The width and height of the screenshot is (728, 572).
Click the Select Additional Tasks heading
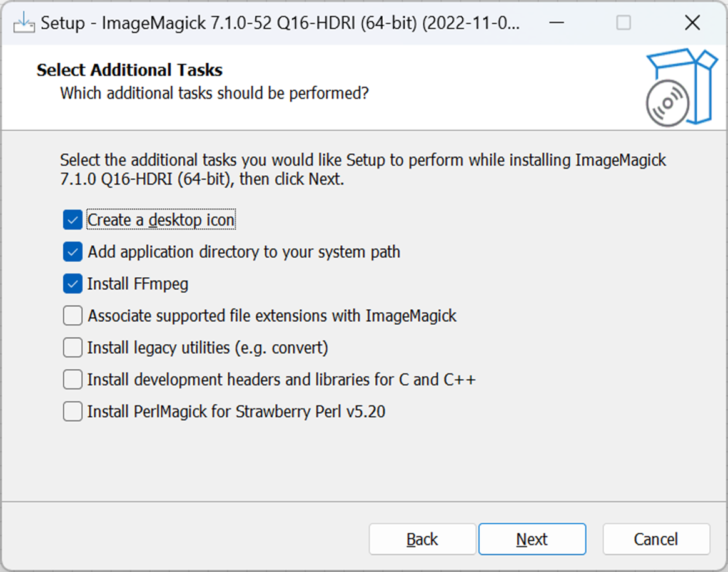point(129,70)
